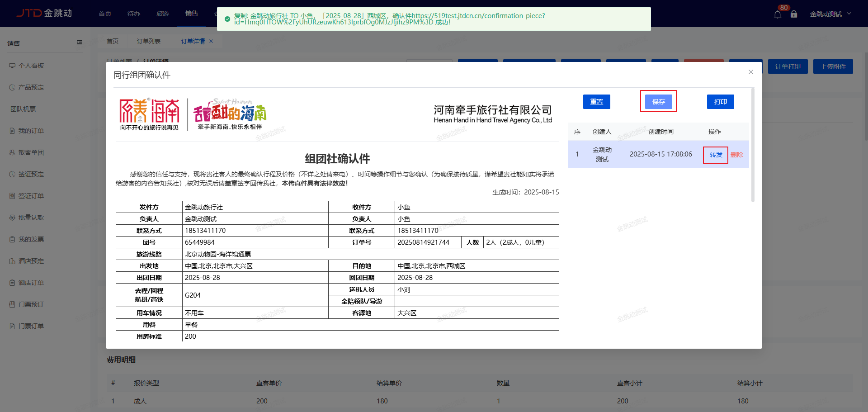Click the 重置 button

coord(596,102)
